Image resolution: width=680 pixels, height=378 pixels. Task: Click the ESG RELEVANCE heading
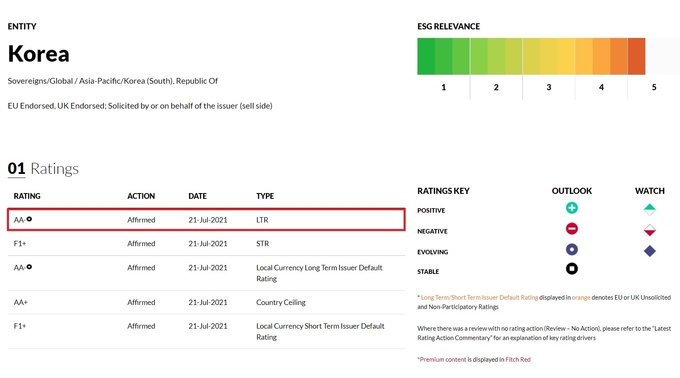[x=448, y=26]
